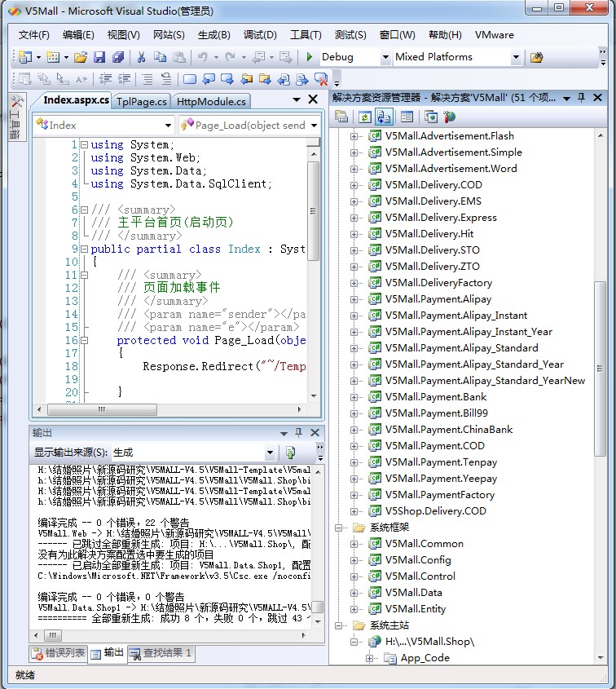This screenshot has width=616, height=689.
Task: Click the Output panel scroll-down arrow
Action: pos(319,622)
